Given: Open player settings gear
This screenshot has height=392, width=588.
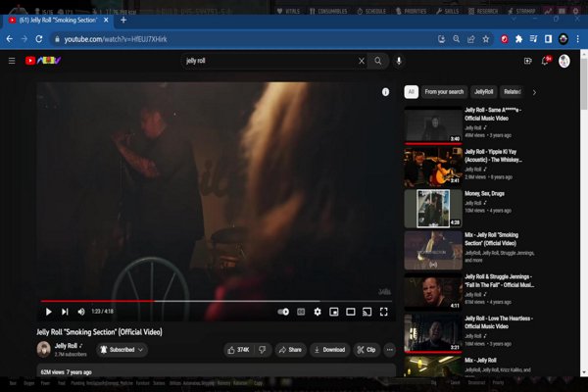Looking at the screenshot, I should pos(318,312).
